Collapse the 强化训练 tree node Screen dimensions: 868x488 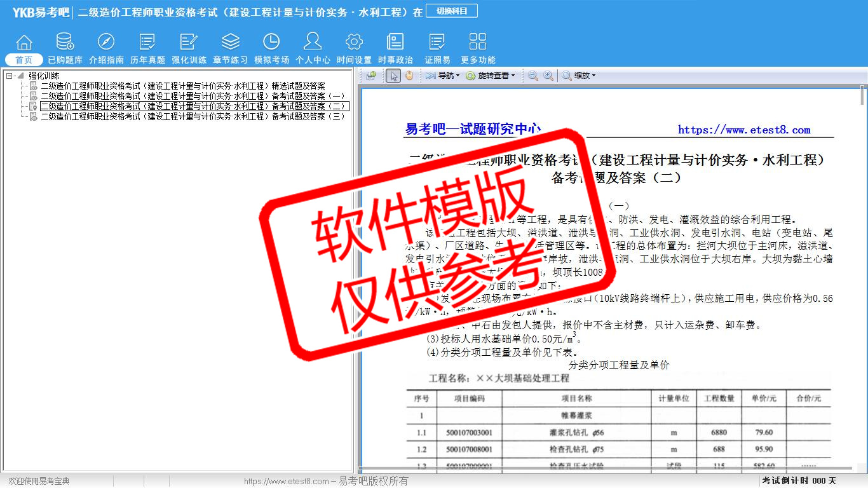[x=9, y=76]
